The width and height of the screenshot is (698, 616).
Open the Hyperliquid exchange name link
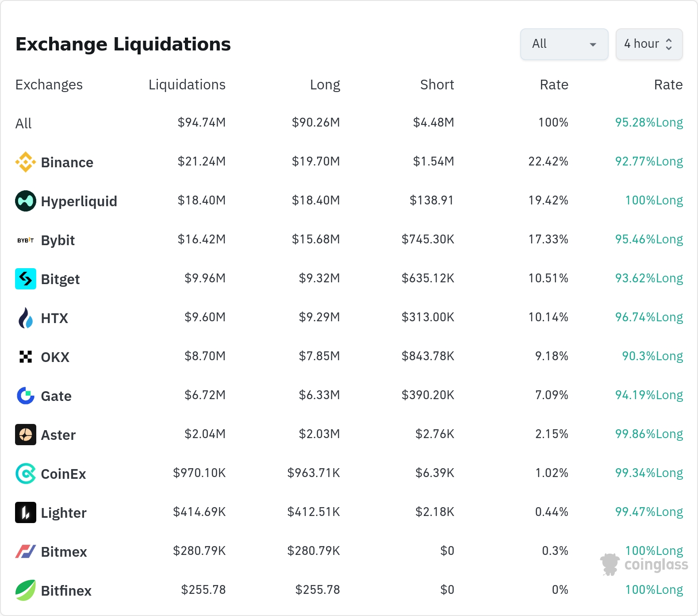79,201
